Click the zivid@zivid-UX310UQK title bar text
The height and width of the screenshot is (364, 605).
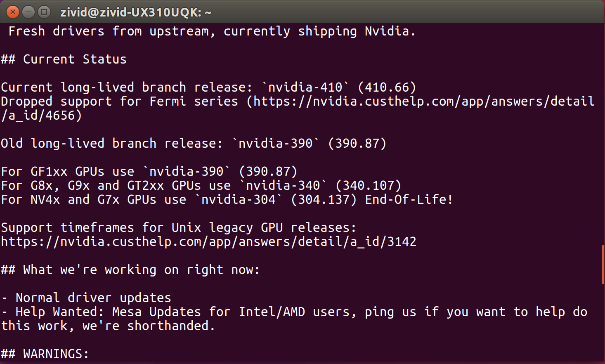[x=136, y=12]
